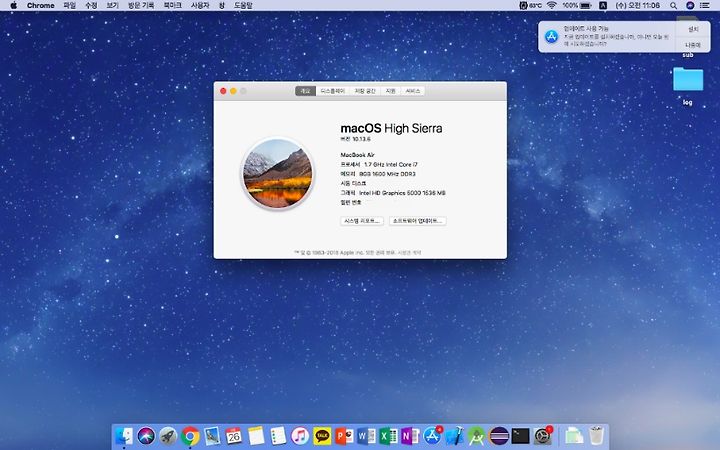Click the input source A icon
The image size is (720, 450).
pyautogui.click(x=603, y=6)
